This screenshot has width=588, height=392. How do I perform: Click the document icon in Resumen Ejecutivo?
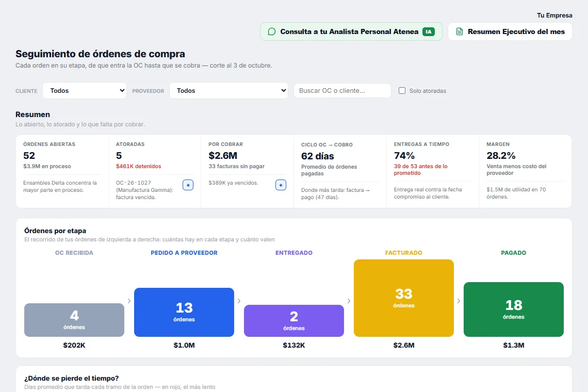coord(460,32)
